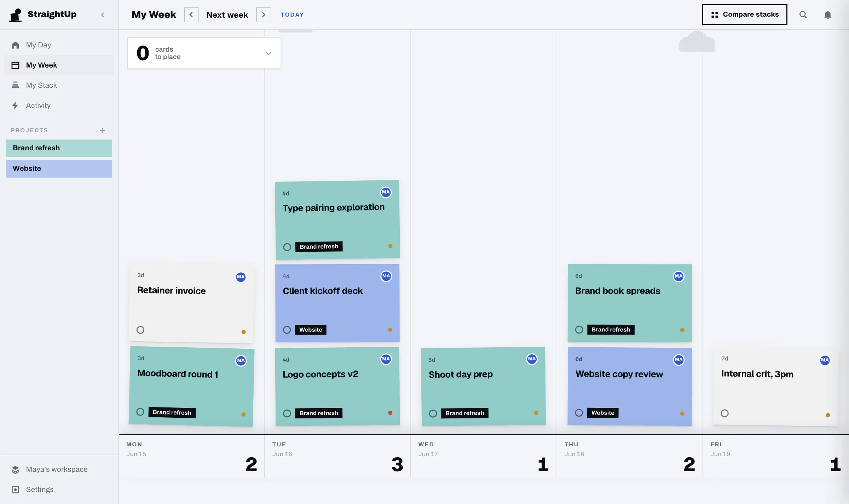Image resolution: width=849 pixels, height=504 pixels.
Task: Jump to TODAY
Action: (292, 15)
